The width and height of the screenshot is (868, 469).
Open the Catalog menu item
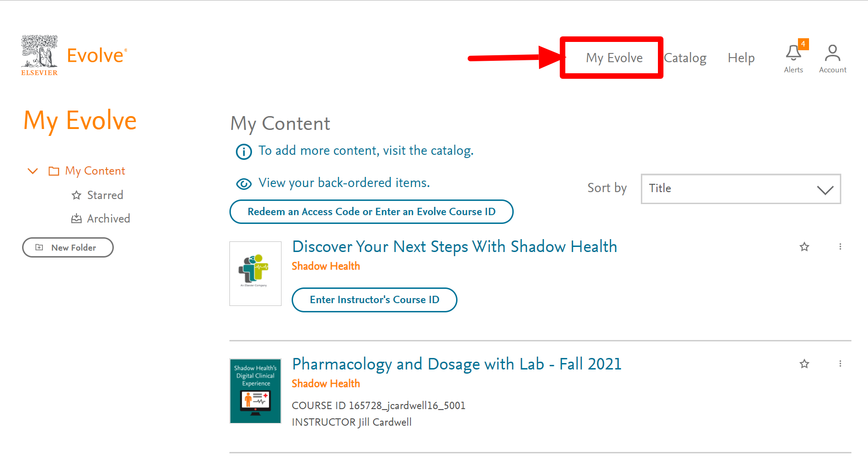685,58
